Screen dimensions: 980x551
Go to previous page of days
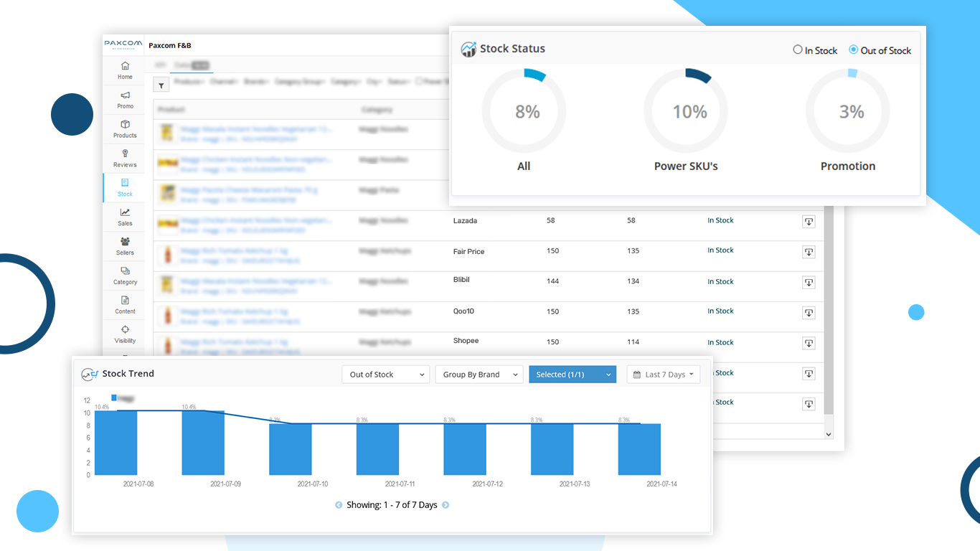pyautogui.click(x=339, y=505)
